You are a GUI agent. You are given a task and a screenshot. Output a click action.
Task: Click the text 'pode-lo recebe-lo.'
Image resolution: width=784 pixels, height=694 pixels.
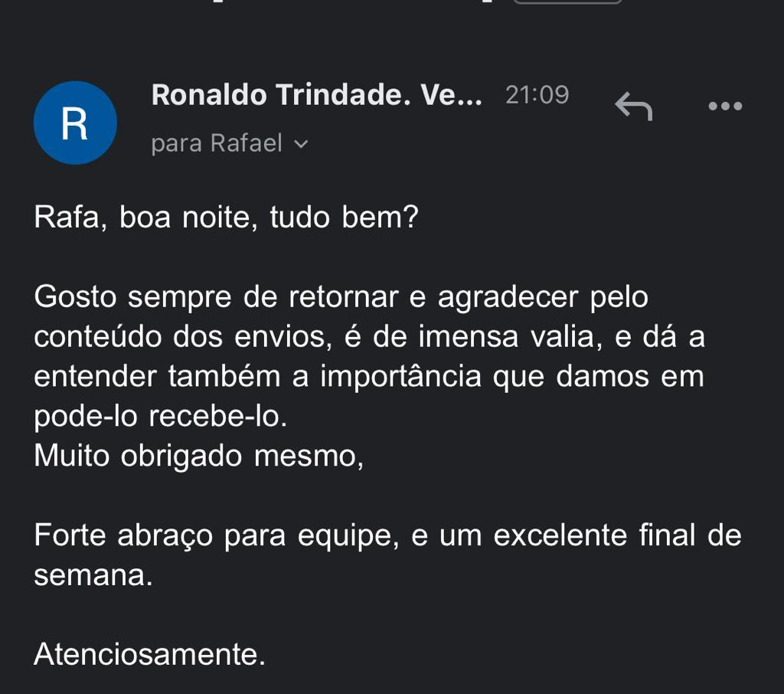(161, 416)
